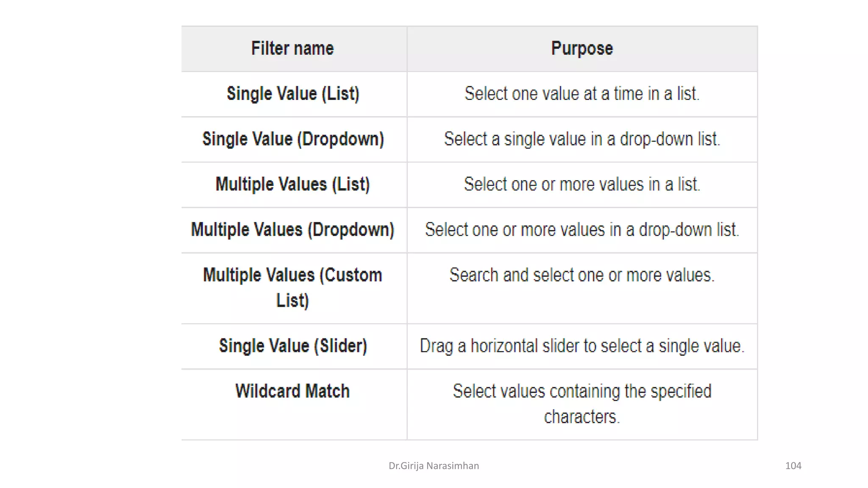Click 'Select one or more values in a drop-down list' text
The image size is (868, 488).
(x=582, y=230)
